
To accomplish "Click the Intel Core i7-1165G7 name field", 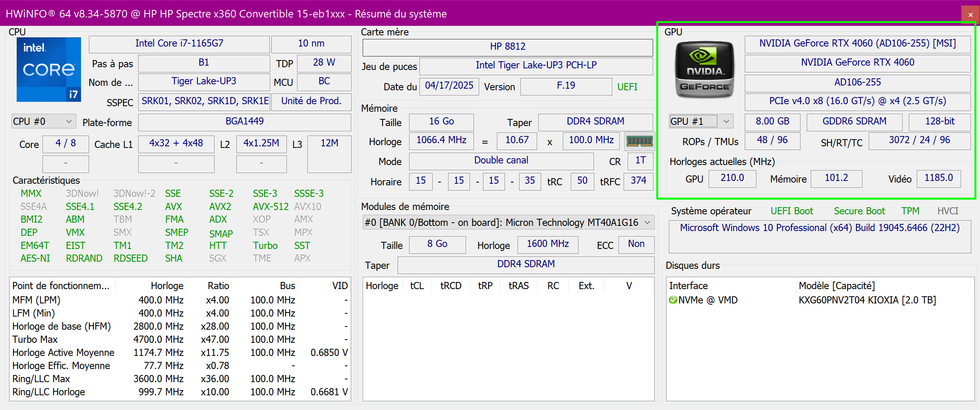I will (179, 44).
